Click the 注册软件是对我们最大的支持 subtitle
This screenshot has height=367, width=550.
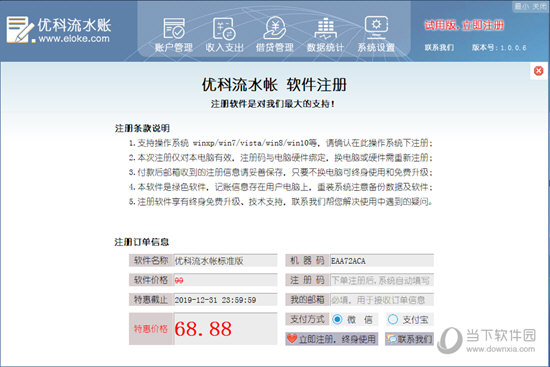(273, 104)
